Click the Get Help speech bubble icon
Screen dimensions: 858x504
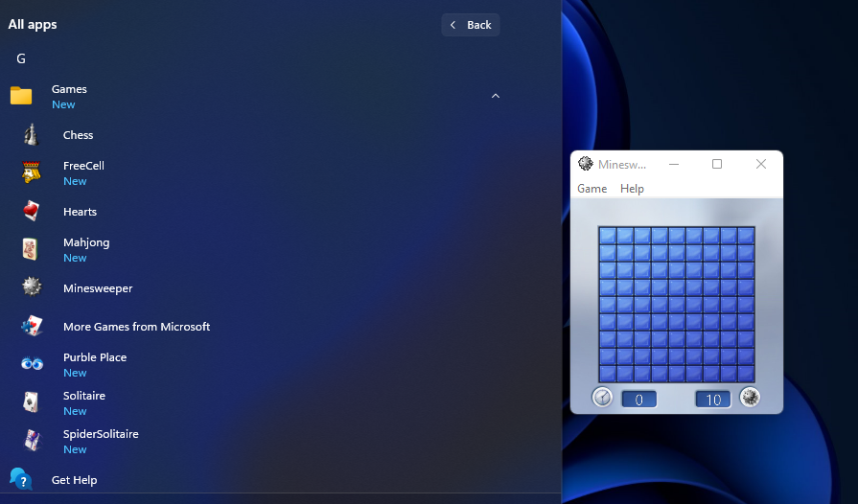pos(20,479)
